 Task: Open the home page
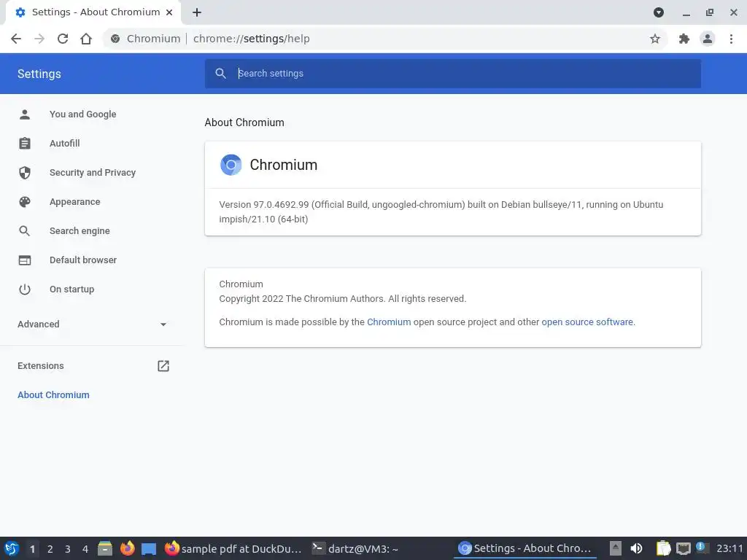(x=86, y=39)
